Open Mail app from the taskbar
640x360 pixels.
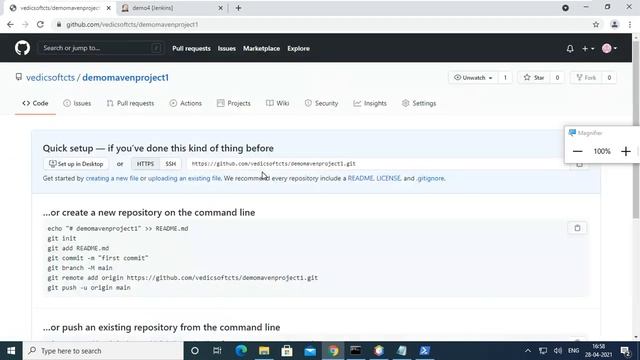pyautogui.click(x=310, y=351)
